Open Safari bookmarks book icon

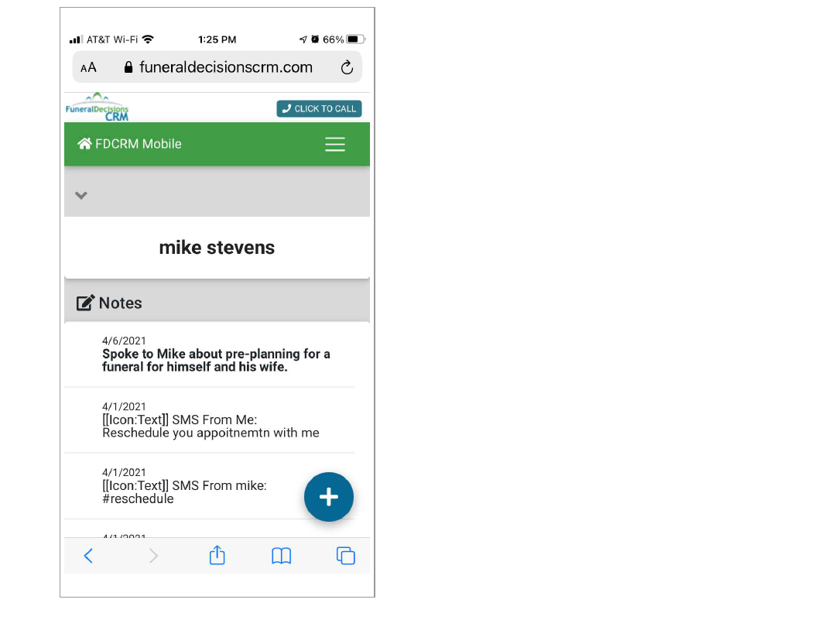[x=281, y=556]
